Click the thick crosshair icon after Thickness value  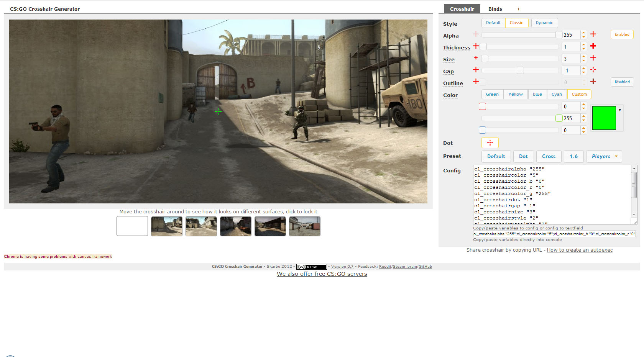click(x=593, y=46)
